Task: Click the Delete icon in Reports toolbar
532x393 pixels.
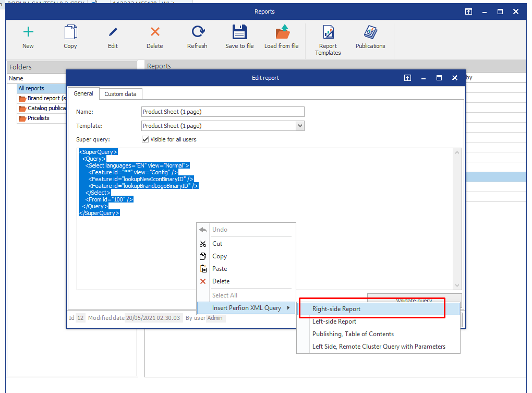Action: pos(155,32)
